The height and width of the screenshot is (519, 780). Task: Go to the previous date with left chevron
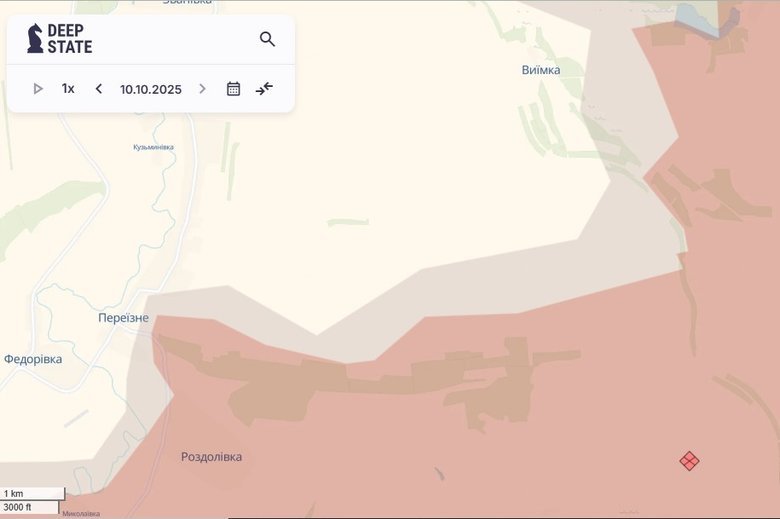(99, 89)
